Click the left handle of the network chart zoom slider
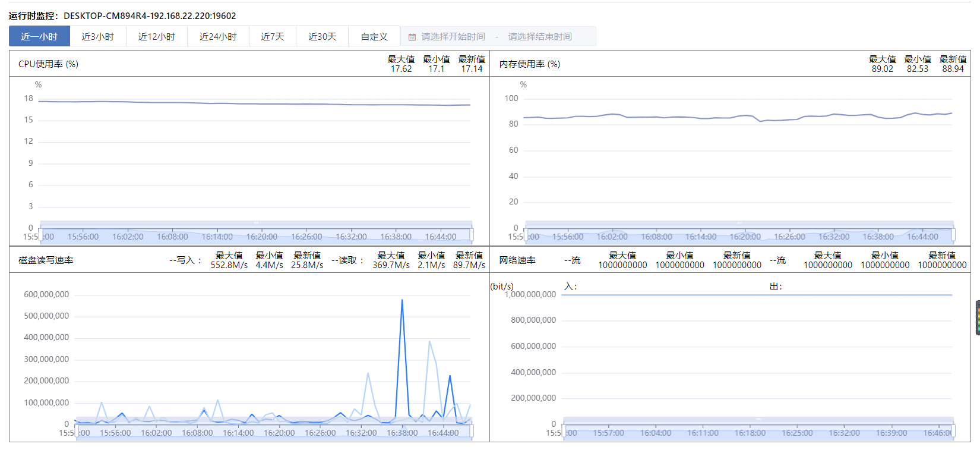The image size is (980, 450). click(x=564, y=432)
